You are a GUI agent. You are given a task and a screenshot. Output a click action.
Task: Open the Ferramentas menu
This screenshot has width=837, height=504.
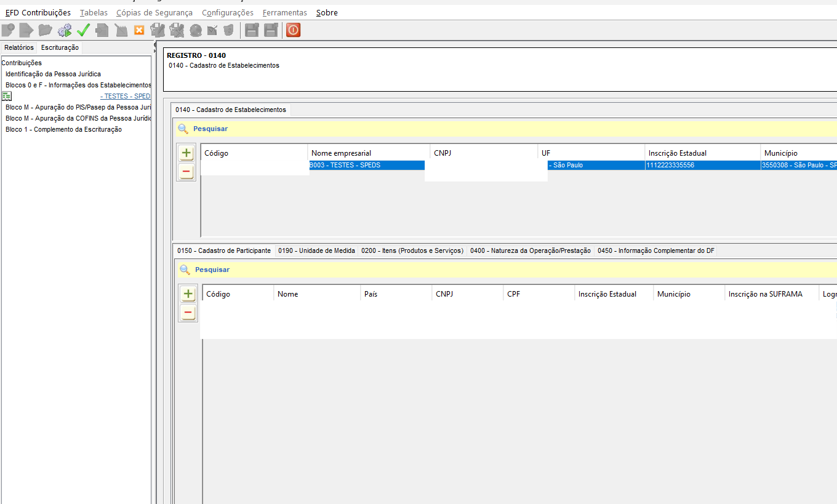[285, 12]
